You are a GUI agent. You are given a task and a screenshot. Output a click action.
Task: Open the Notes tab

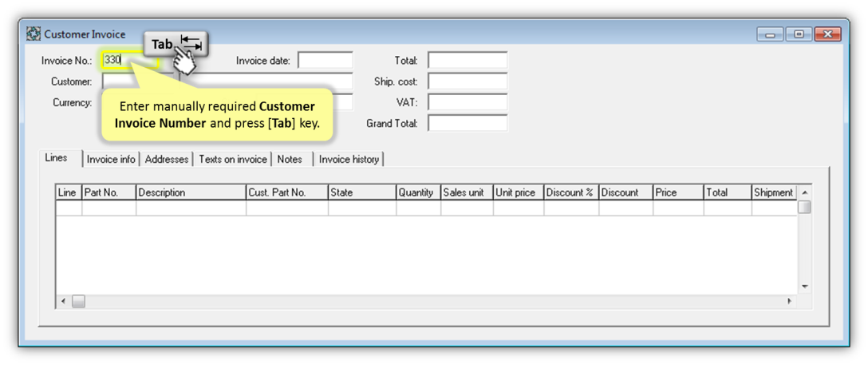point(290,160)
